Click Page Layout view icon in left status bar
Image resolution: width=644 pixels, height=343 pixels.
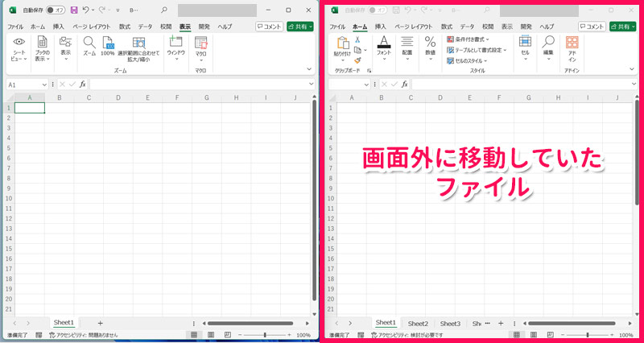pyautogui.click(x=211, y=335)
